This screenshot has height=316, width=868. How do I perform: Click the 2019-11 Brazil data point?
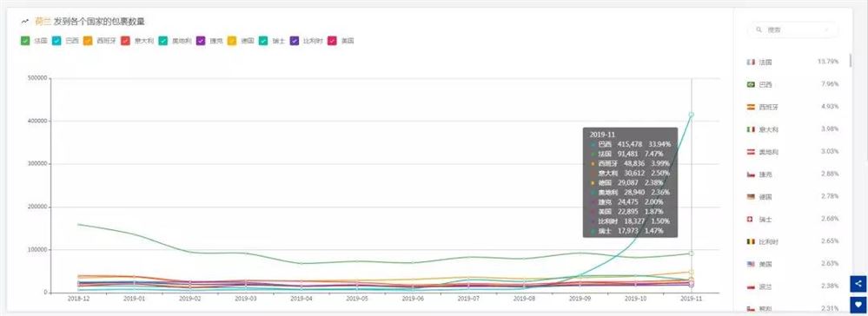click(692, 115)
